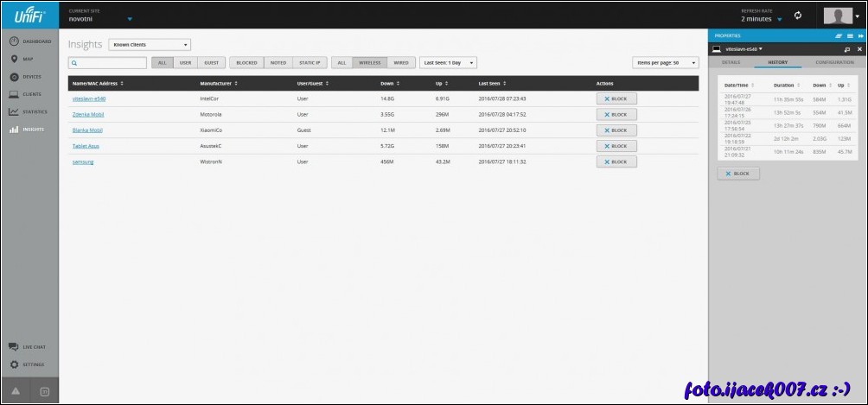This screenshot has width=868, height=405.
Task: Enable the Blocked filter
Action: 246,63
